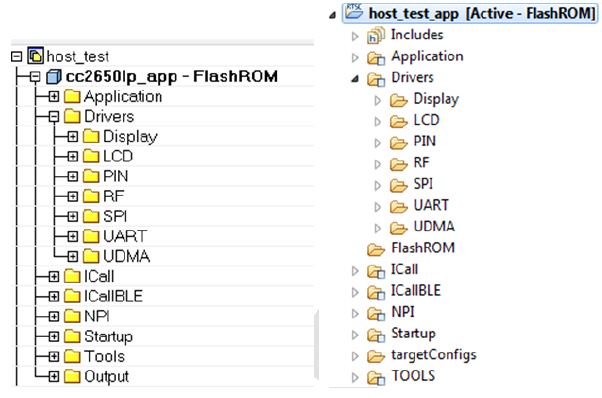Expand the Includes node
The width and height of the screenshot is (602, 398).
355,36
